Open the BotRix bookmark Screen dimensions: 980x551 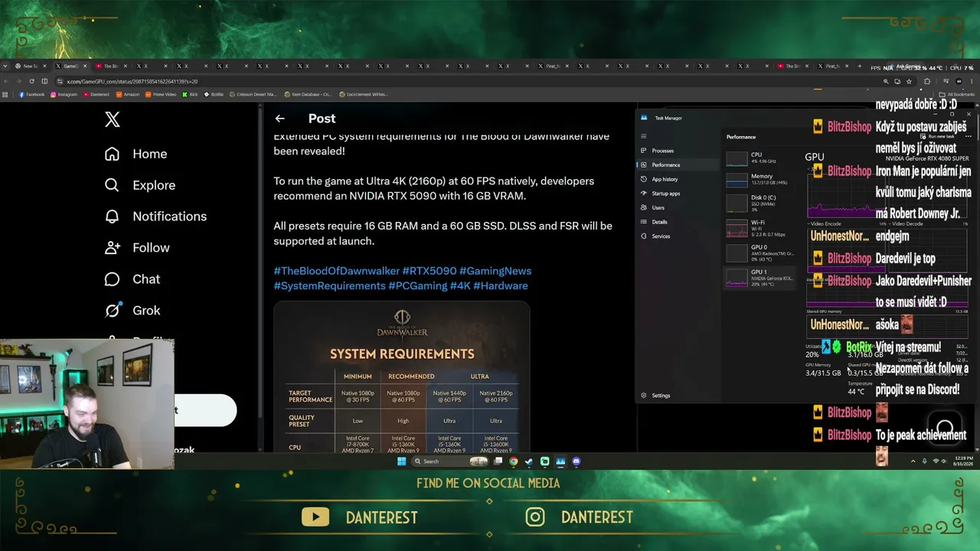pyautogui.click(x=213, y=95)
